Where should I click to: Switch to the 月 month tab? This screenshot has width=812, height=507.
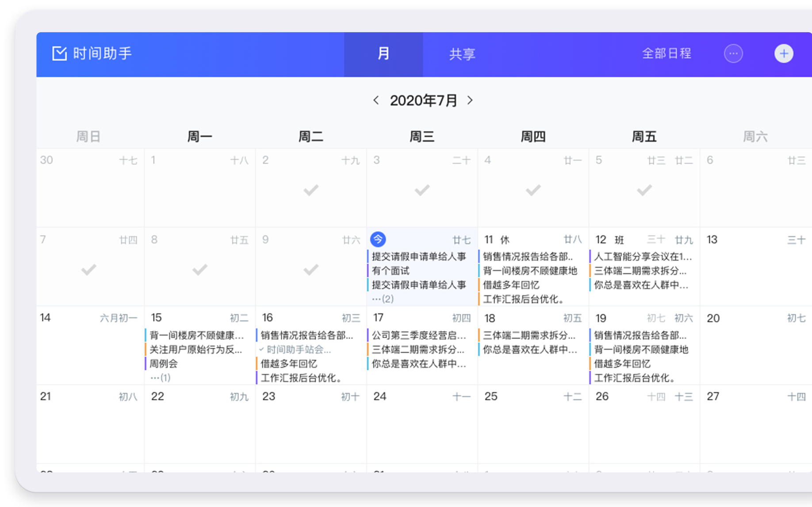383,54
